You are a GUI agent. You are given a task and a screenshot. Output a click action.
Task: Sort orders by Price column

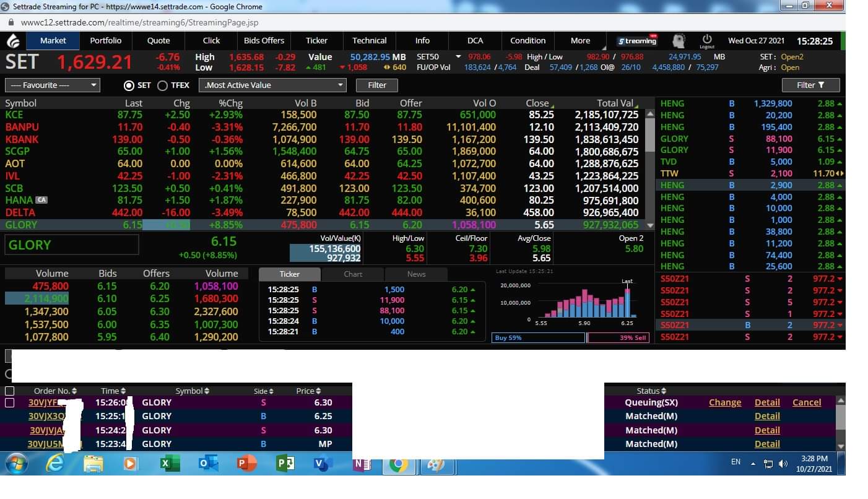308,391
